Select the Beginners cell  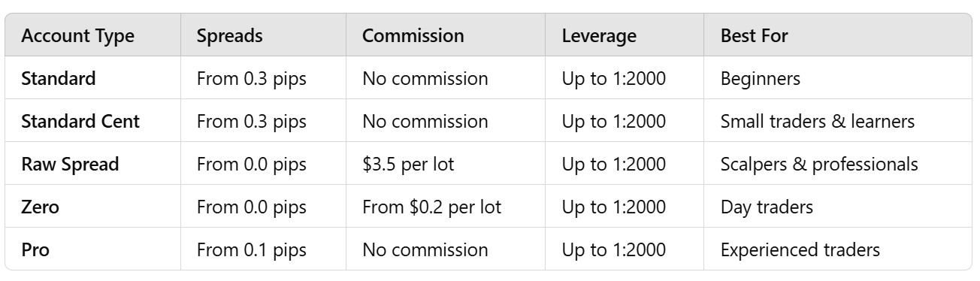tap(760, 78)
